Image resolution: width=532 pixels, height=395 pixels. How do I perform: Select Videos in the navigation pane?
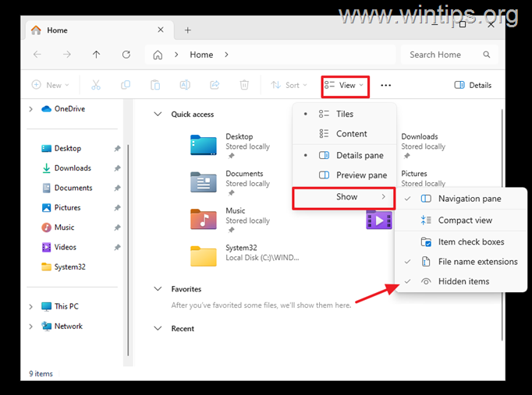click(x=66, y=247)
